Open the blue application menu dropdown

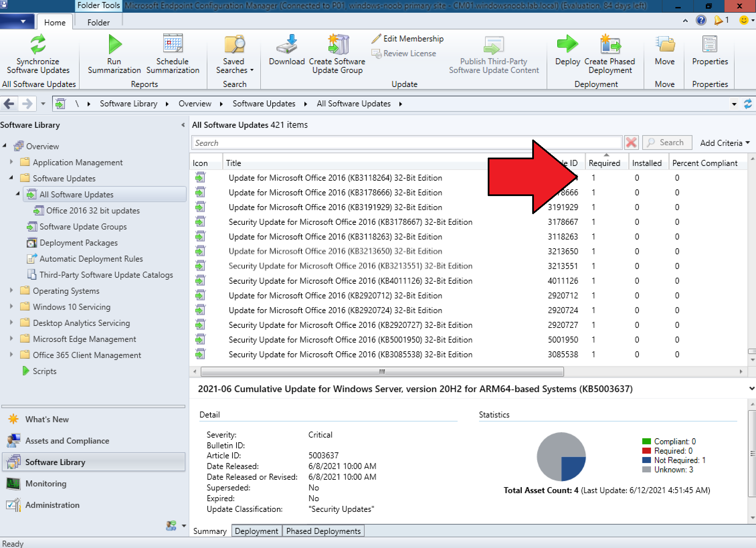pos(17,21)
